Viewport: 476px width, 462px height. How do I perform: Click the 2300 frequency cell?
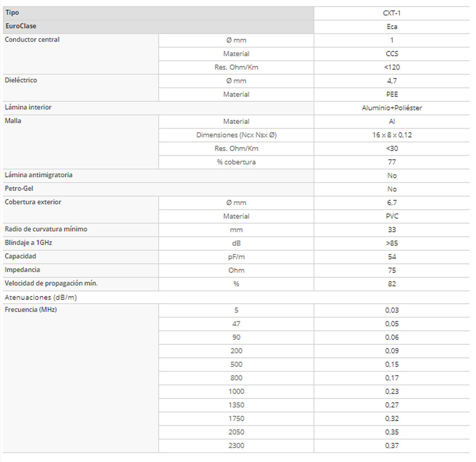click(236, 446)
